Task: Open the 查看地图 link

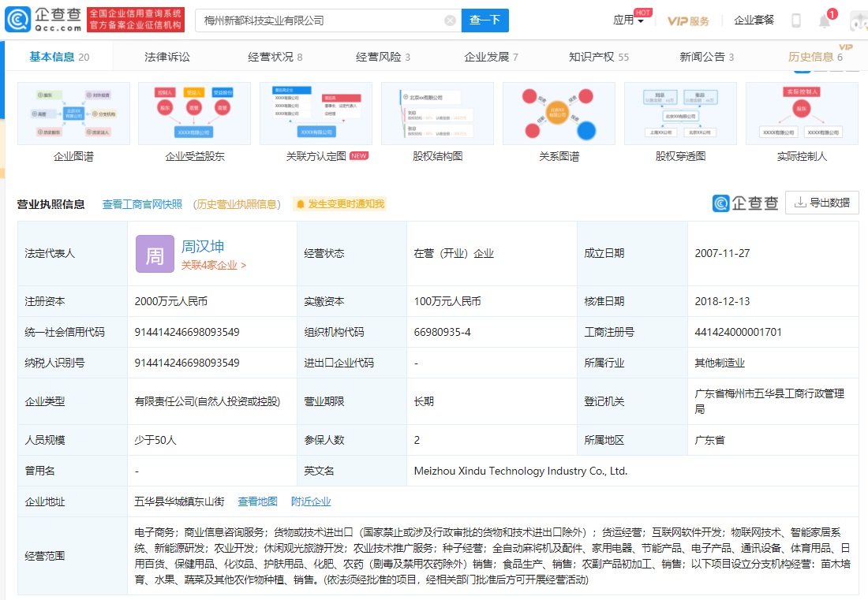Action: [x=257, y=501]
